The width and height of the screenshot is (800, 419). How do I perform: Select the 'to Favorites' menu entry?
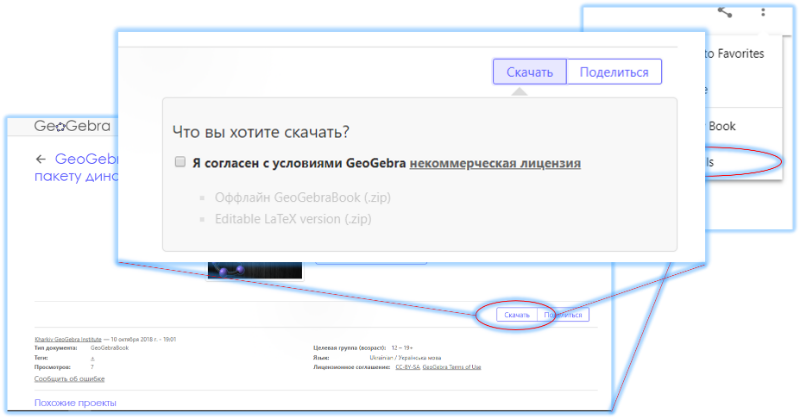click(734, 54)
